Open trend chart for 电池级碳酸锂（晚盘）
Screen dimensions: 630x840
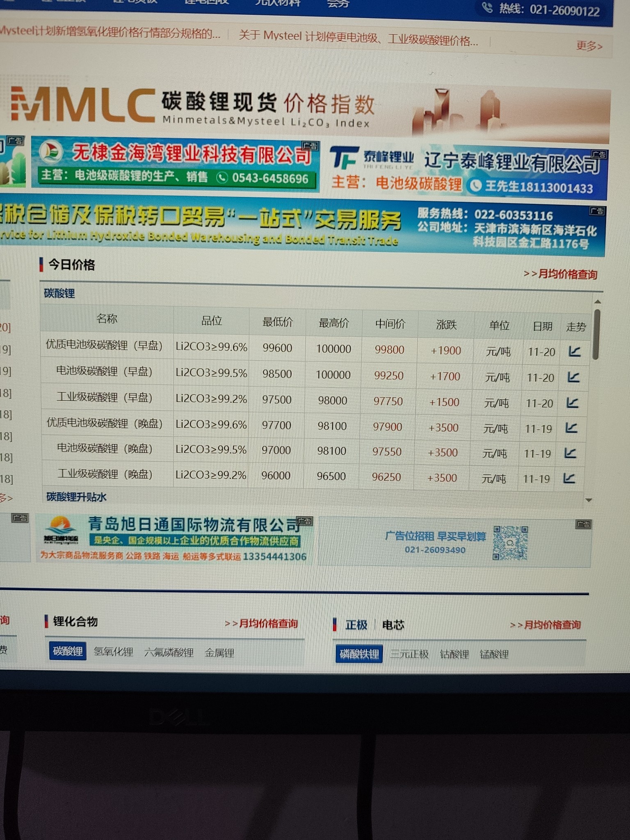[x=571, y=453]
